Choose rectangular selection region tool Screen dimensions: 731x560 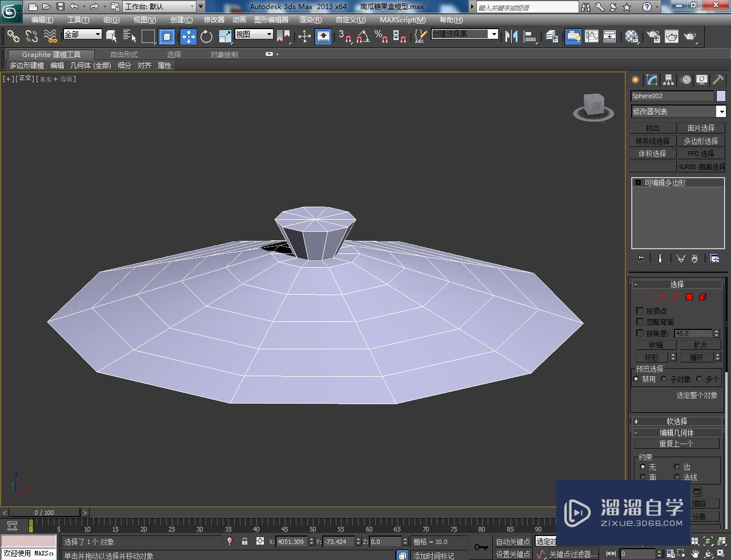pyautogui.click(x=148, y=37)
